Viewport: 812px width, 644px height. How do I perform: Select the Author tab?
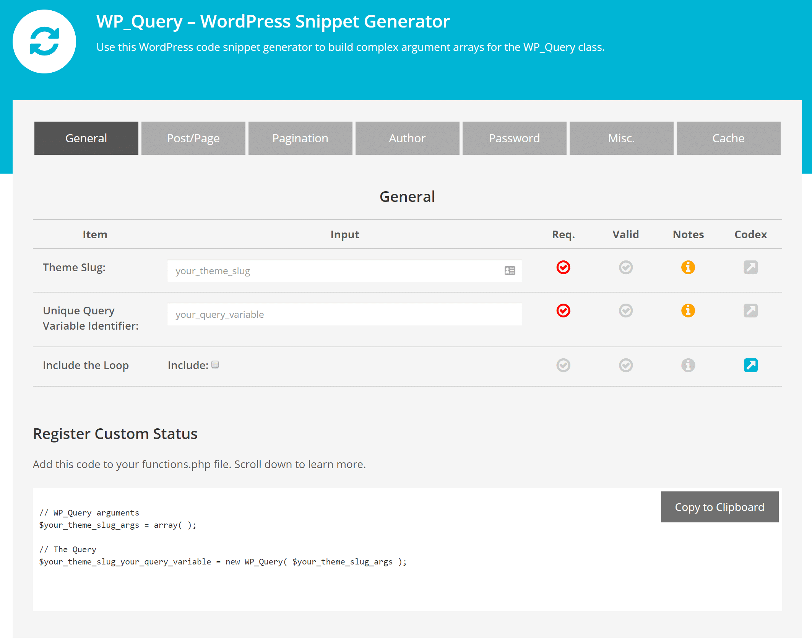coord(407,138)
